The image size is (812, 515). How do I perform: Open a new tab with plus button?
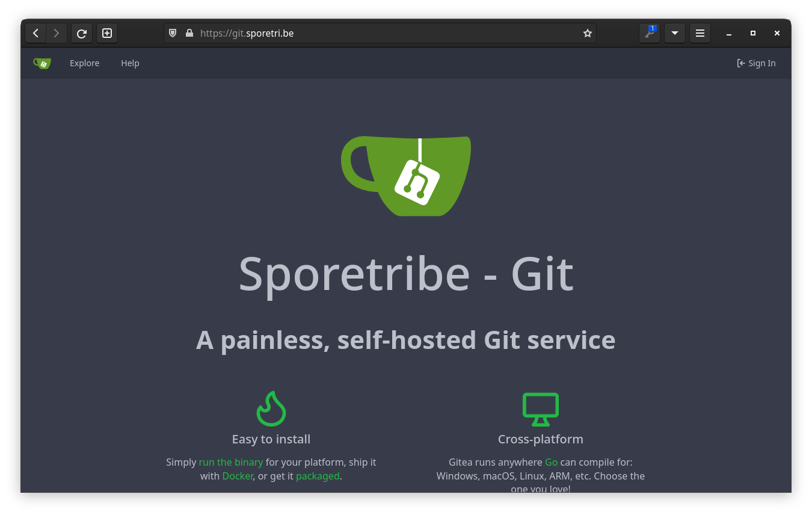(107, 33)
